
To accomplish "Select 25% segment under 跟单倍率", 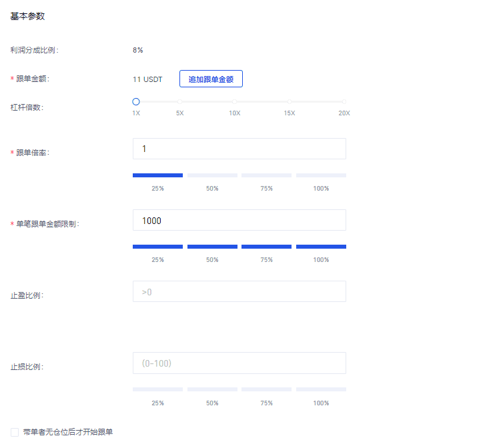I will [x=157, y=175].
